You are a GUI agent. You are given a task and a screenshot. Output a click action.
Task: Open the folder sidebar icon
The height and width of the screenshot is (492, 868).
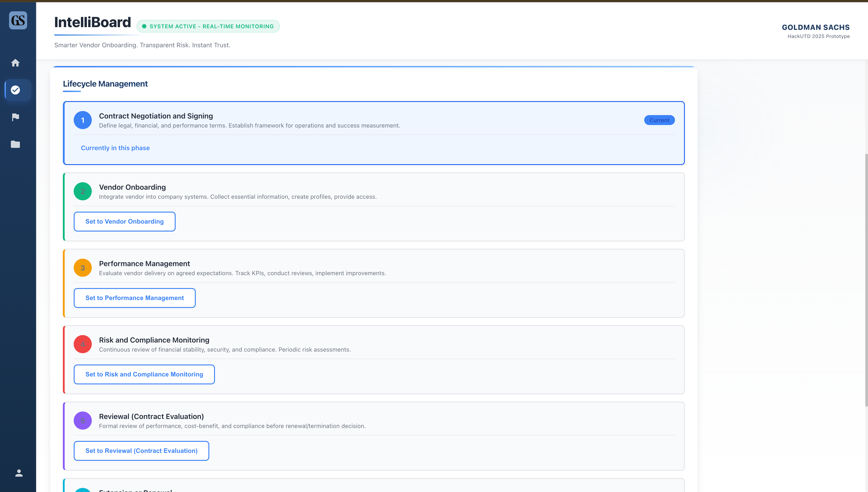pyautogui.click(x=15, y=144)
